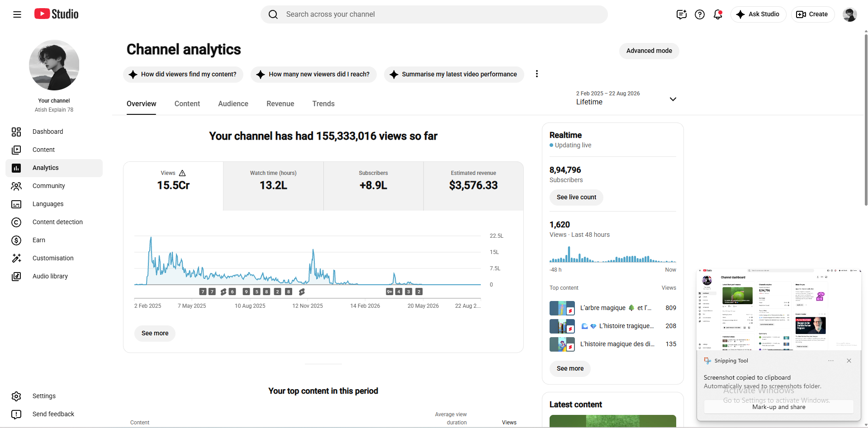Switch to the Trends tab
The height and width of the screenshot is (428, 868).
click(x=323, y=103)
